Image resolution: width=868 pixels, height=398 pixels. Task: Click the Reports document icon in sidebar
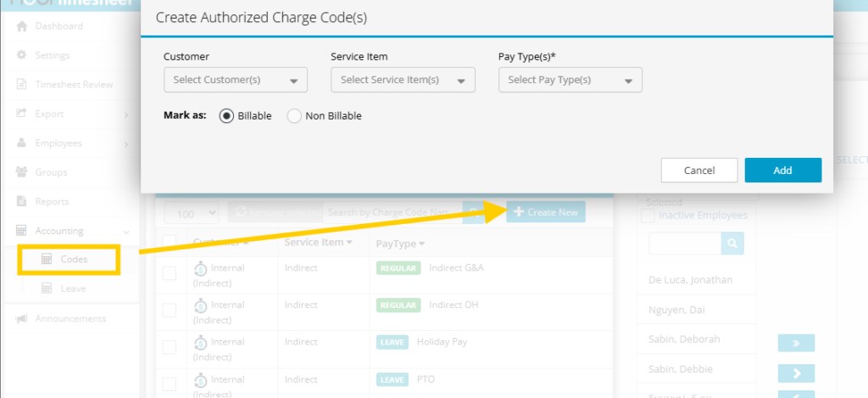click(22, 201)
